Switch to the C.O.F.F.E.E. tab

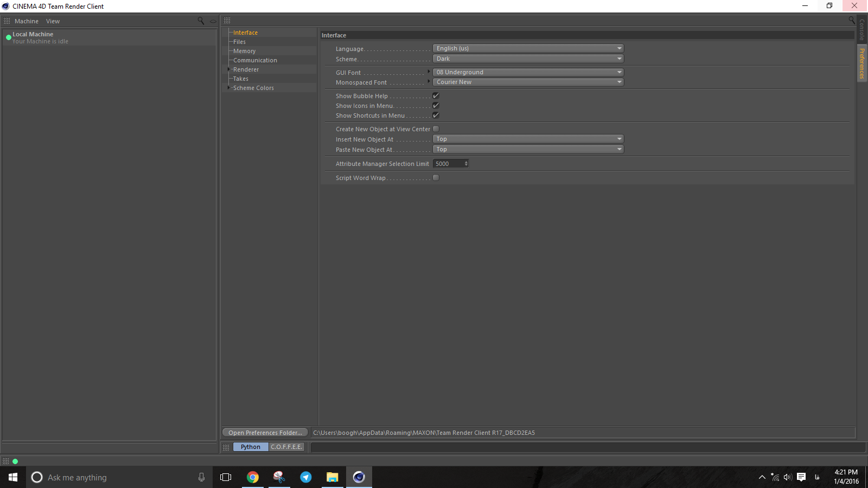point(286,447)
